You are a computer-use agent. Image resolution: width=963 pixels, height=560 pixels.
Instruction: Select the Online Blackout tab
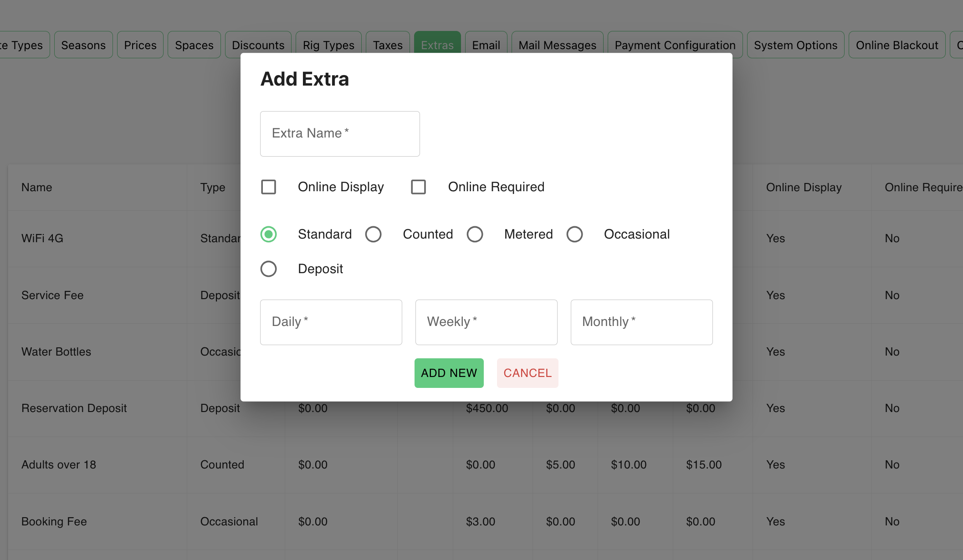(896, 45)
